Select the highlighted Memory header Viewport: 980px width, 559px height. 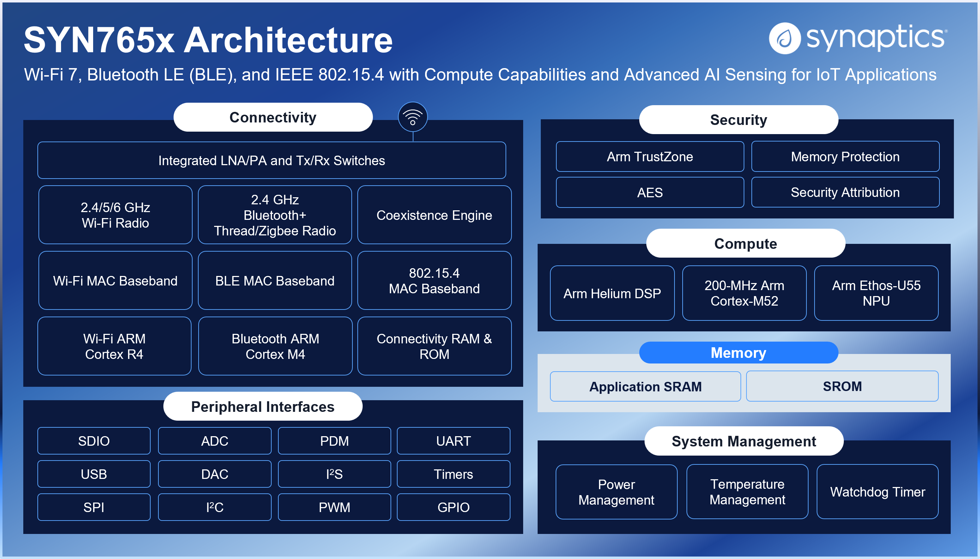click(738, 353)
